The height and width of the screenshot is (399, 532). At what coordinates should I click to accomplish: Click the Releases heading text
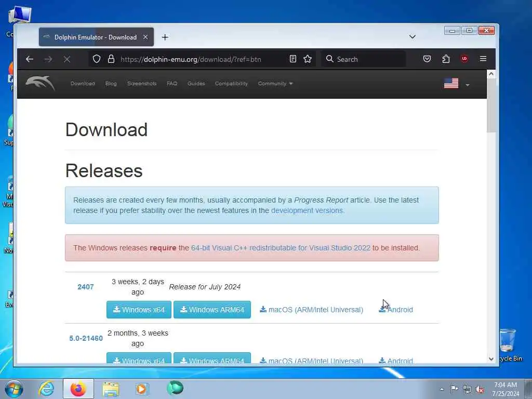pyautogui.click(x=104, y=170)
